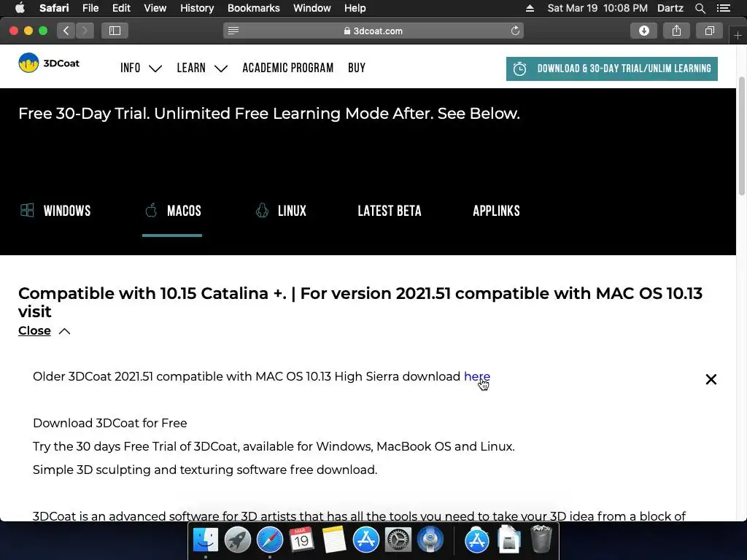Open the Safari File menu
This screenshot has width=747, height=560.
point(90,8)
